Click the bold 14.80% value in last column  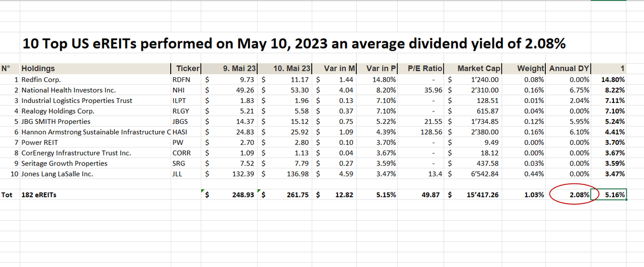[609, 80]
